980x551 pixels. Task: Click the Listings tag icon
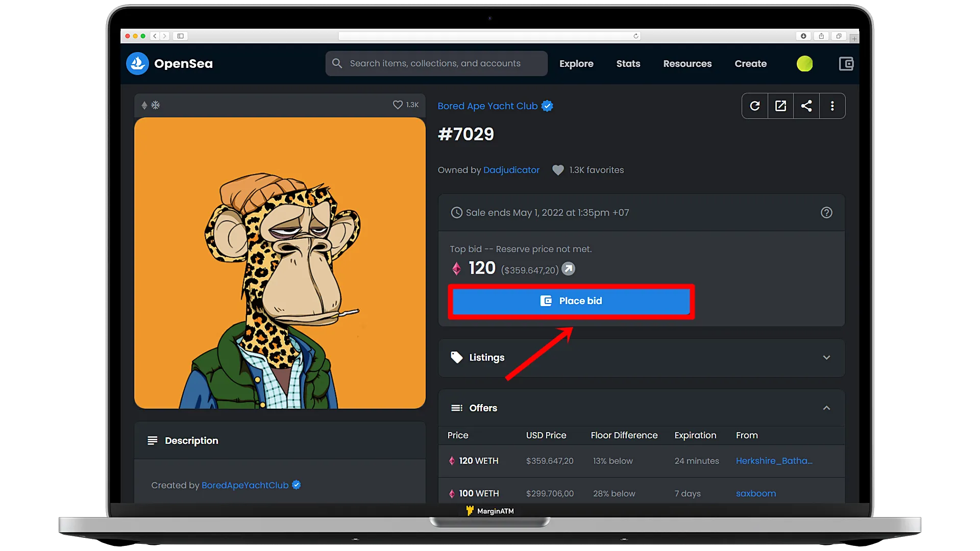(457, 357)
